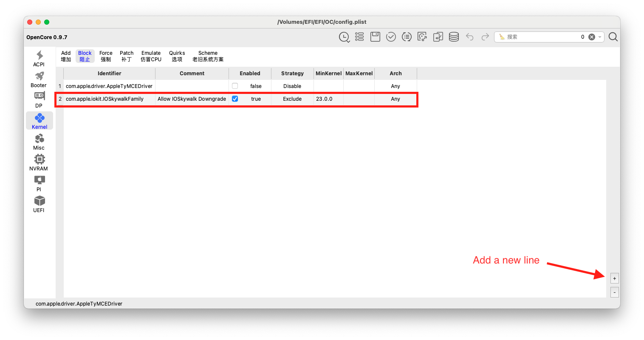Click the stacked database toolbar icon
Screen dimensions: 644x340
(454, 37)
